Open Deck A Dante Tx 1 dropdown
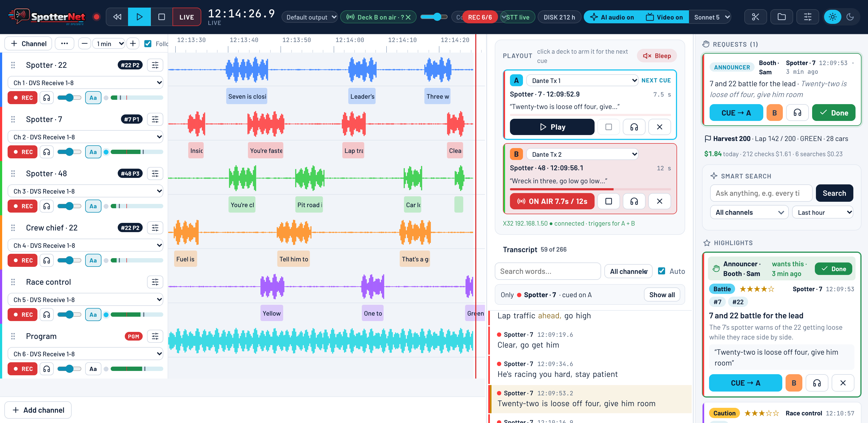The image size is (868, 423). (582, 81)
